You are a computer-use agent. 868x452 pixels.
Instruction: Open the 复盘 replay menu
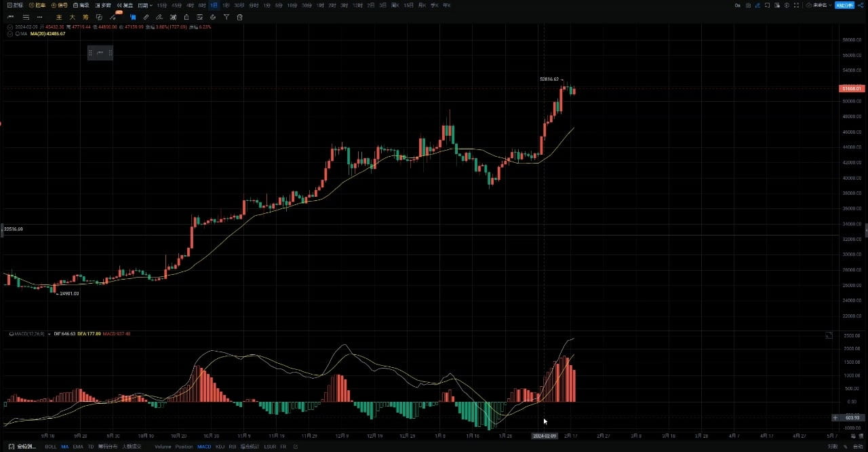[125, 5]
